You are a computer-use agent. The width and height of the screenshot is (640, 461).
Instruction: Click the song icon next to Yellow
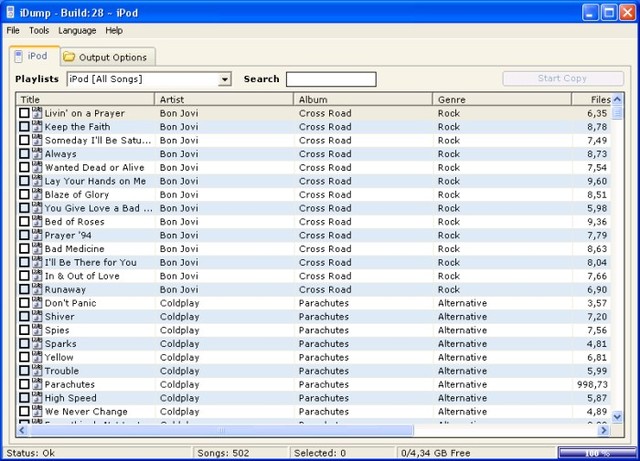click(x=37, y=357)
